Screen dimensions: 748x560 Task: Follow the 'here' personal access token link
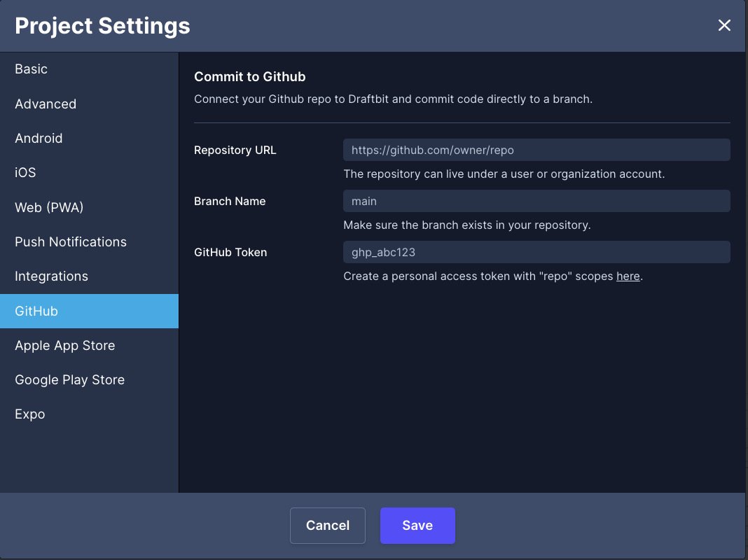[628, 276]
